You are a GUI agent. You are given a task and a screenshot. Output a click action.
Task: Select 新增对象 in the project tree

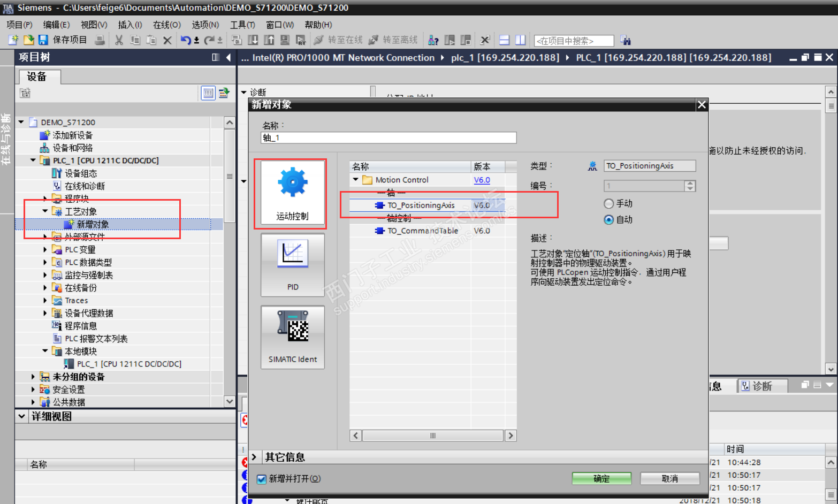(x=93, y=224)
